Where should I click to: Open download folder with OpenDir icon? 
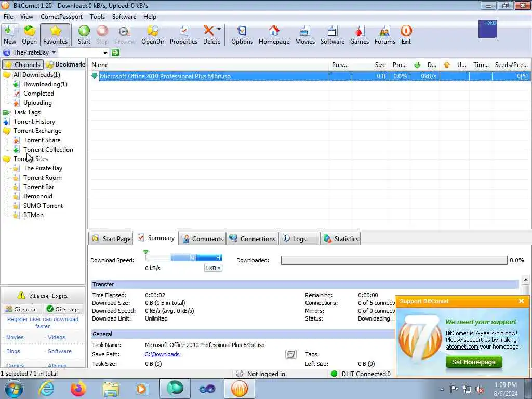point(153,35)
